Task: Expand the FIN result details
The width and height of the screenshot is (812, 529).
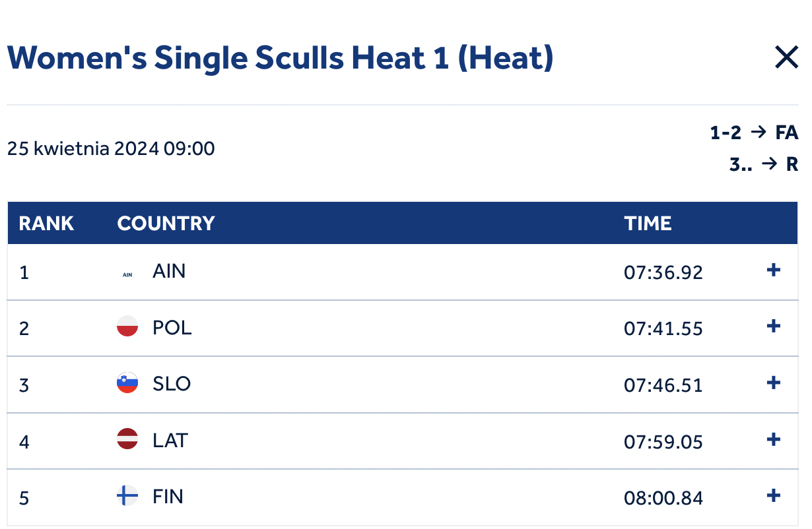Action: pos(773,496)
